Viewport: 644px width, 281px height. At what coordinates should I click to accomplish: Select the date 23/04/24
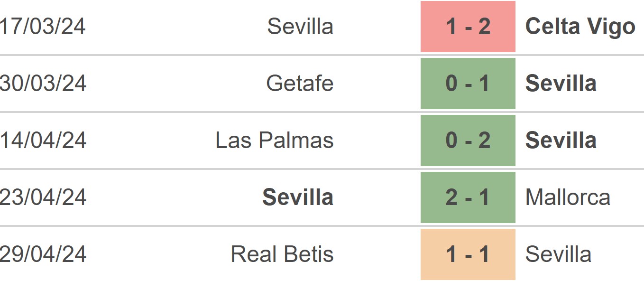[x=43, y=197]
